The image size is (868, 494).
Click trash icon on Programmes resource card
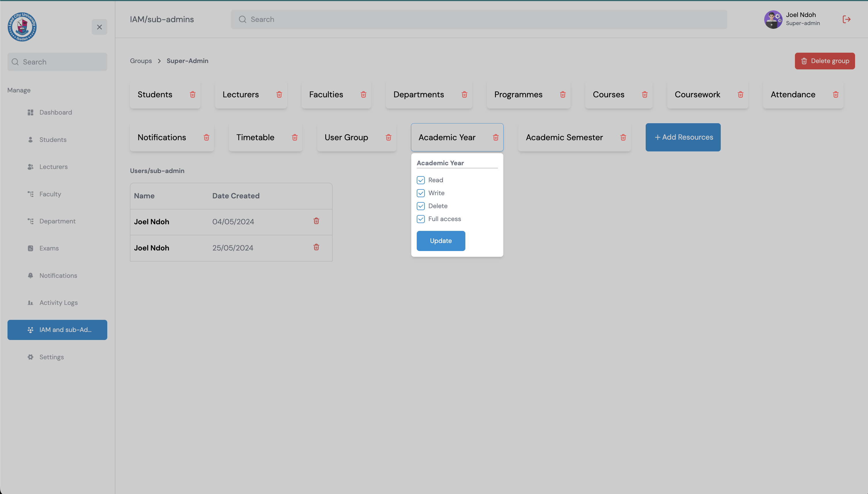pos(563,95)
